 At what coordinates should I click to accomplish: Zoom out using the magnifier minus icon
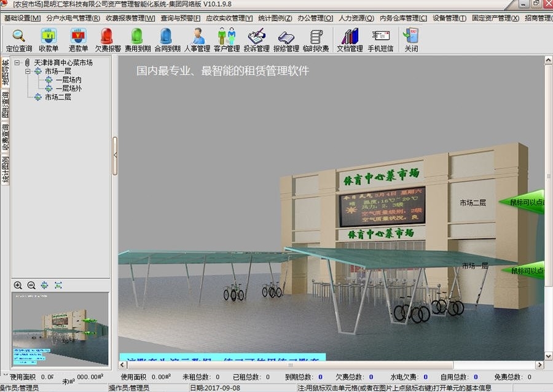(x=31, y=285)
